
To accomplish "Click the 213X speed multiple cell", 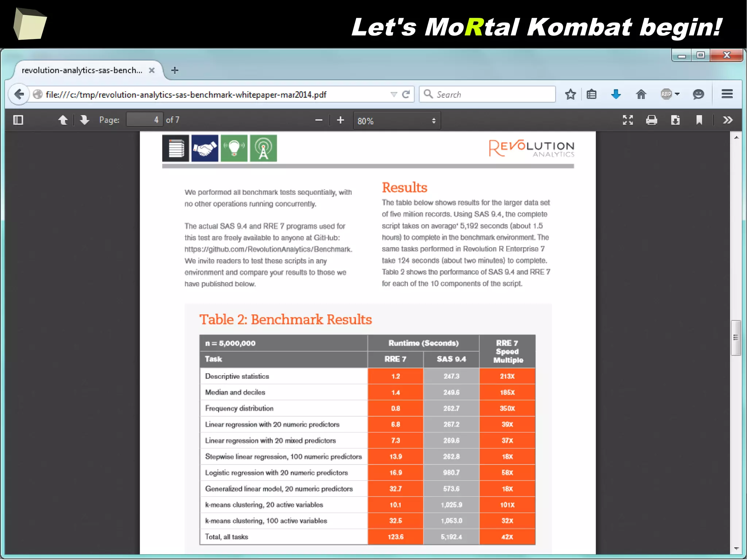I will 507,376.
